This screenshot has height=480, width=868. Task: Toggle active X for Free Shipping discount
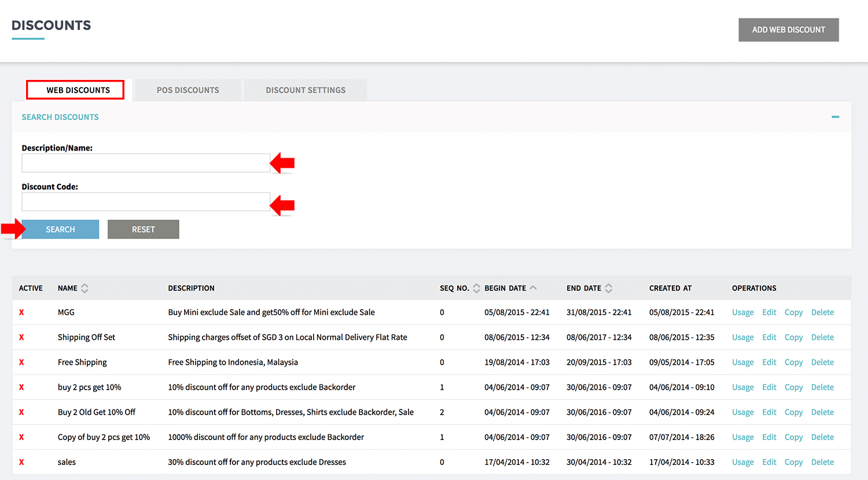pos(21,362)
